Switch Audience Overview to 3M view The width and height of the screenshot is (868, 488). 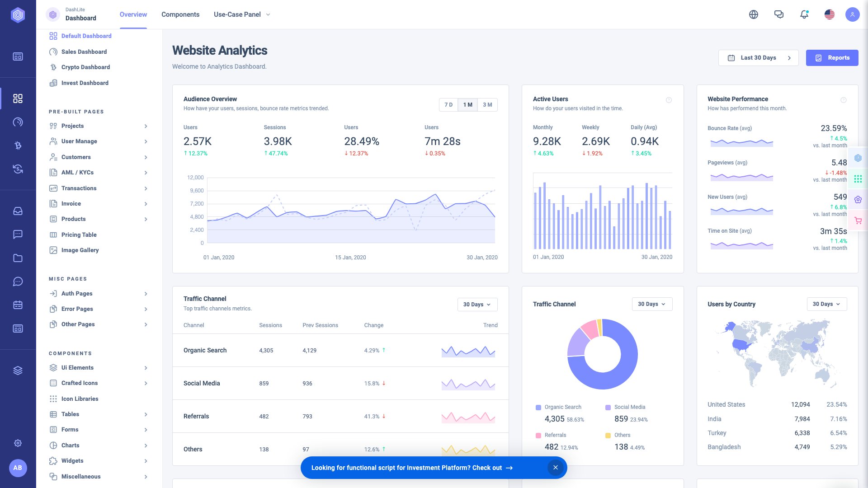[487, 104]
